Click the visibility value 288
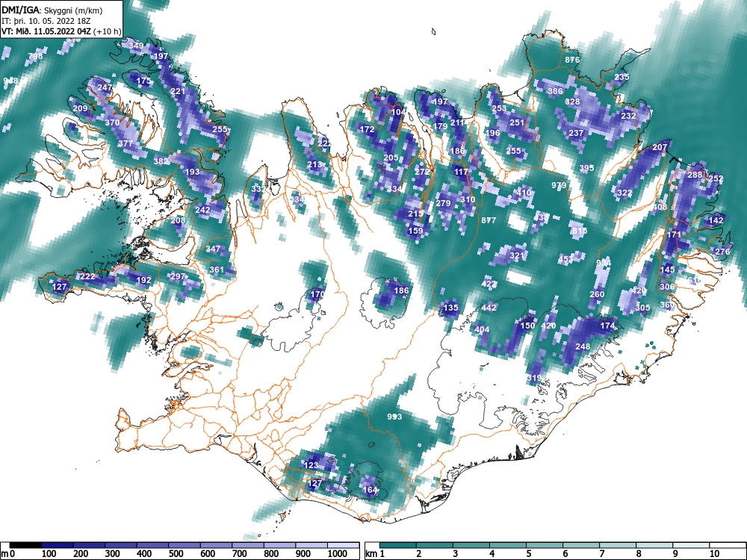747x560 pixels. pyautogui.click(x=695, y=175)
